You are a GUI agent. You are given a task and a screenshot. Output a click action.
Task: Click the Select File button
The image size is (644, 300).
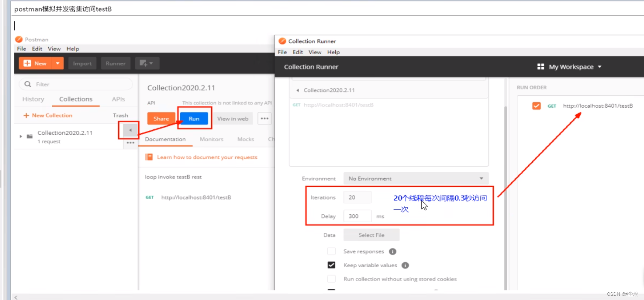pos(371,235)
